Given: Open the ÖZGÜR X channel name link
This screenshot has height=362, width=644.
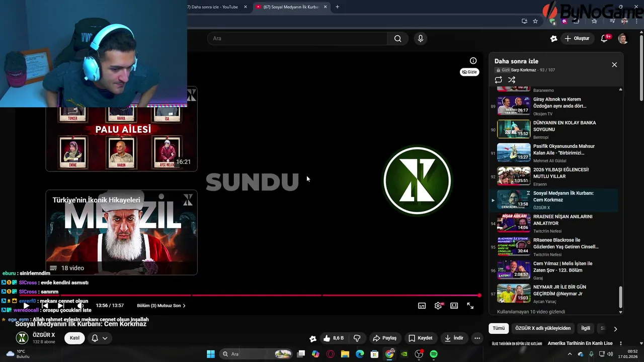Looking at the screenshot, I should [x=44, y=335].
